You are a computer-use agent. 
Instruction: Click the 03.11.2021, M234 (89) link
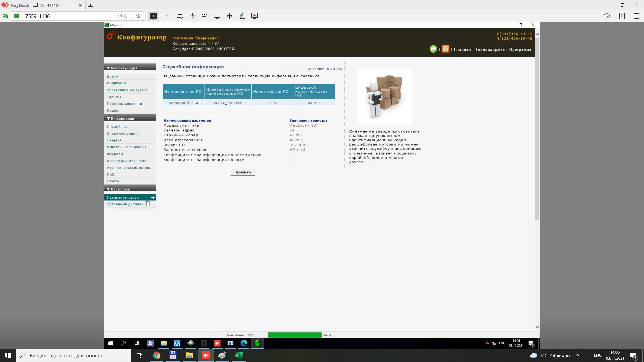(325, 69)
